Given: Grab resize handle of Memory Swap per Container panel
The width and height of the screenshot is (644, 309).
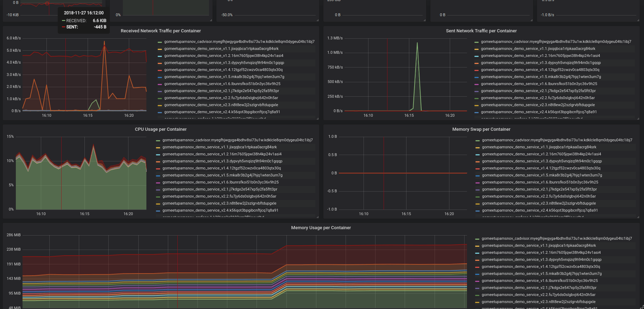Looking at the screenshot, I should click(638, 217).
